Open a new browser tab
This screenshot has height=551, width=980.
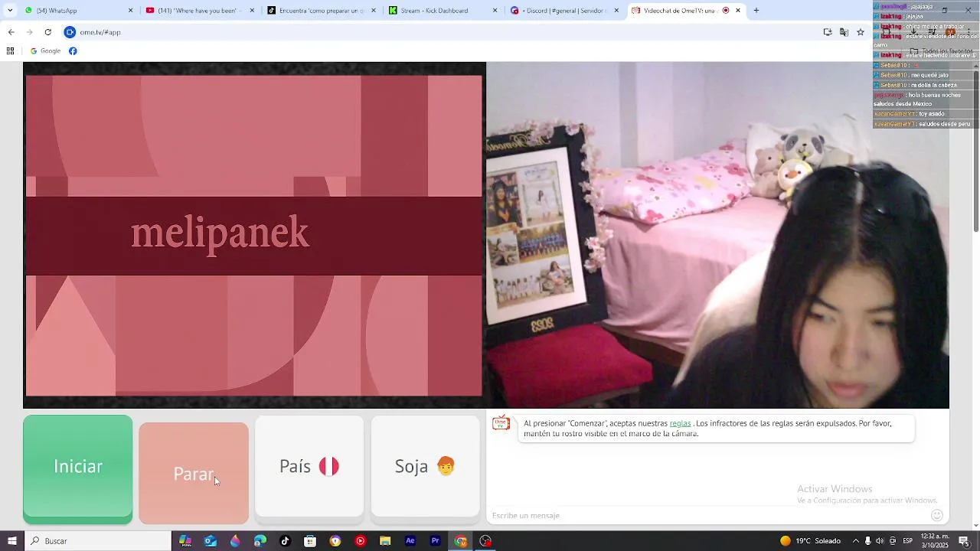coord(756,11)
